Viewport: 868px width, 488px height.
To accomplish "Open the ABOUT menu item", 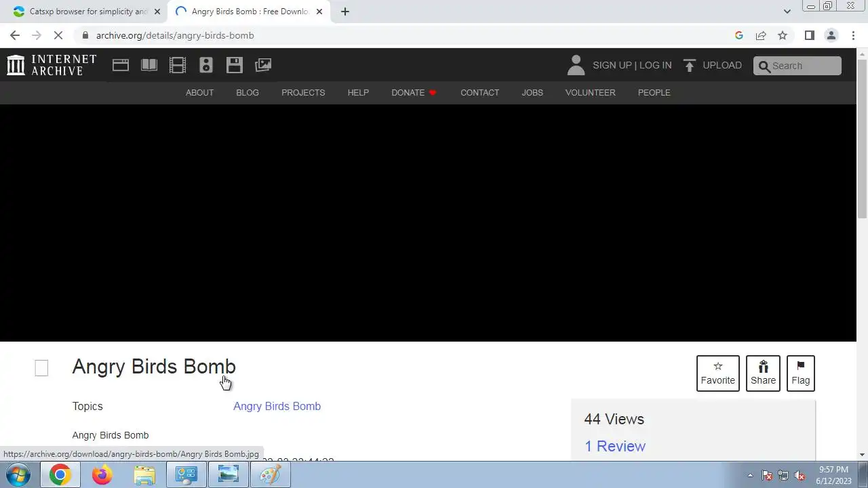I will coord(199,92).
